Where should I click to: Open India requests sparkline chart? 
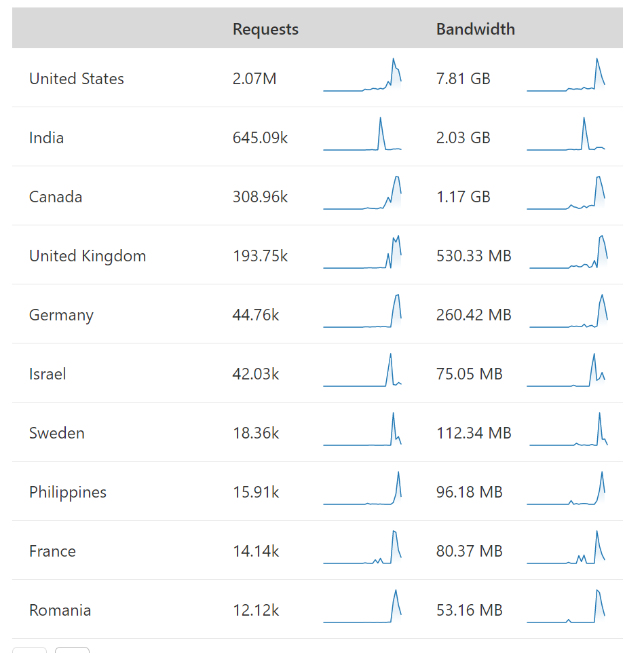point(362,134)
